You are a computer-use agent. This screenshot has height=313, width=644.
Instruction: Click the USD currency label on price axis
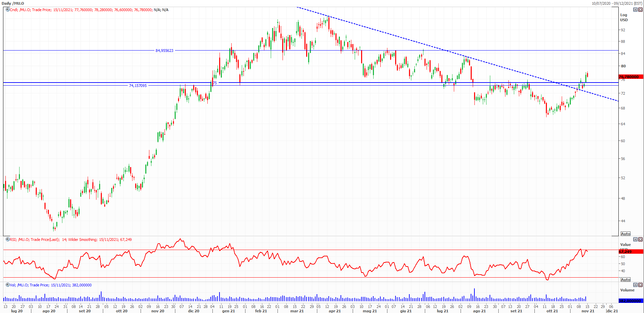(624, 20)
